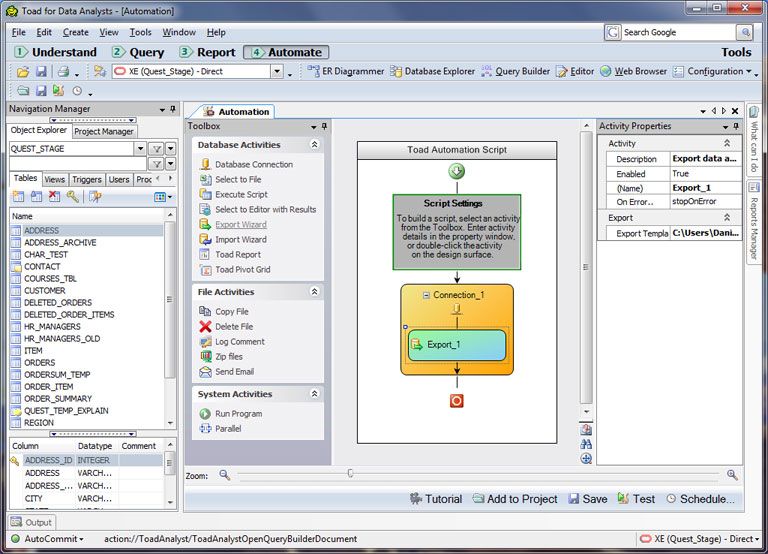Open the Database Explorer tool
Screen dimensions: 768x554
click(432, 72)
